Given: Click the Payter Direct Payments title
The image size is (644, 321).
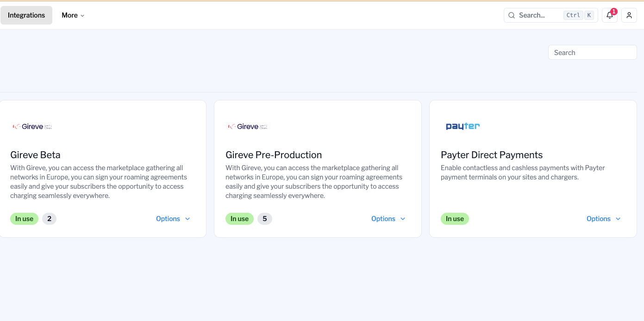Looking at the screenshot, I should (491, 155).
